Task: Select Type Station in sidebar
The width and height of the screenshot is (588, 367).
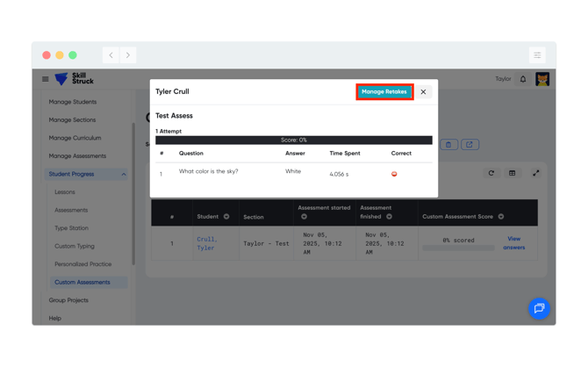Action: coord(71,228)
